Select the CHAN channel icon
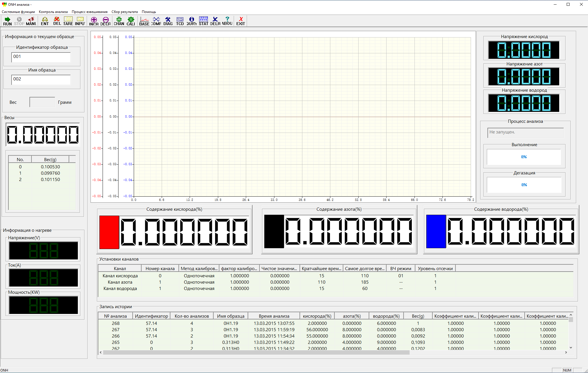588x373 pixels. [119, 21]
